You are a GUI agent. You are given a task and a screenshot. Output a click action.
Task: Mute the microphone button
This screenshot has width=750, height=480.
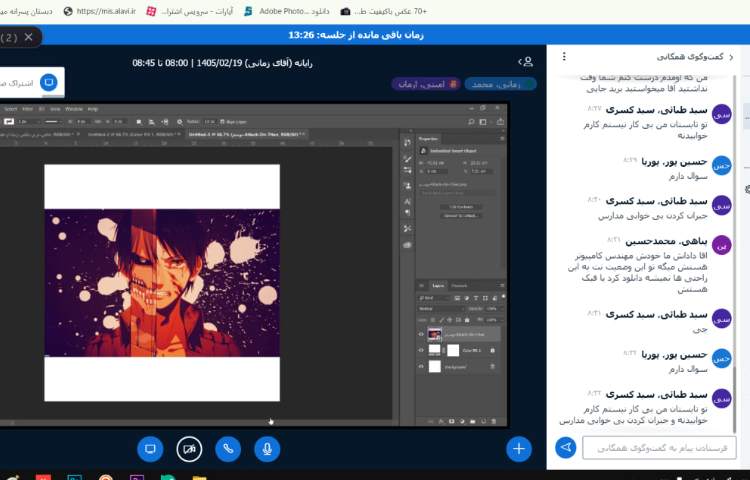tap(267, 449)
